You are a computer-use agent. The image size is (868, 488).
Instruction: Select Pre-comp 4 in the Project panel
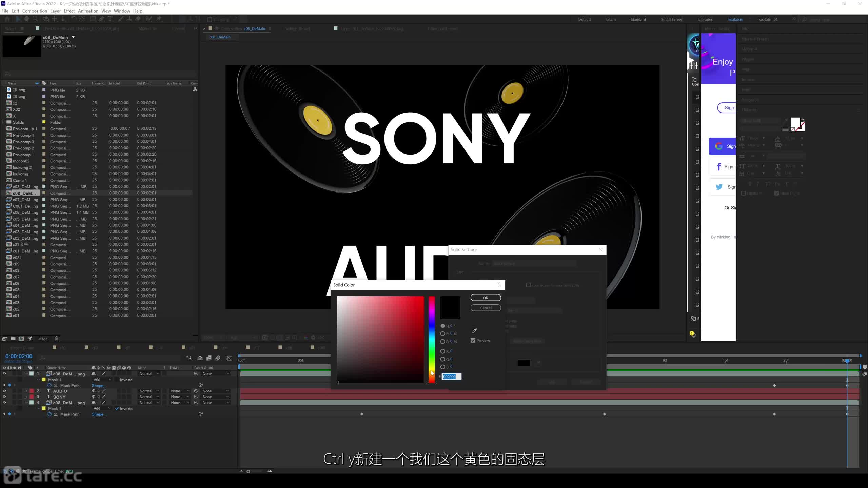(x=23, y=135)
